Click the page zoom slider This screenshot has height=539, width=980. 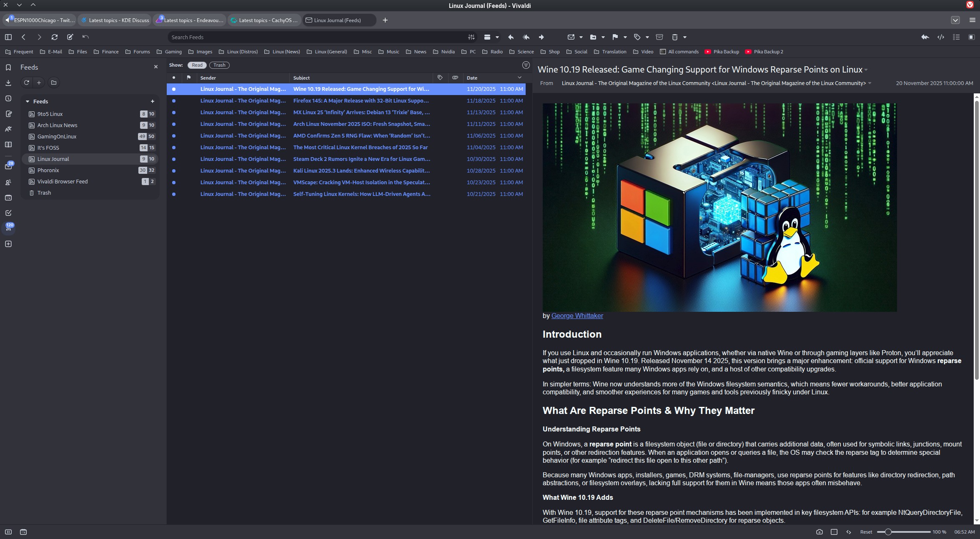903,532
